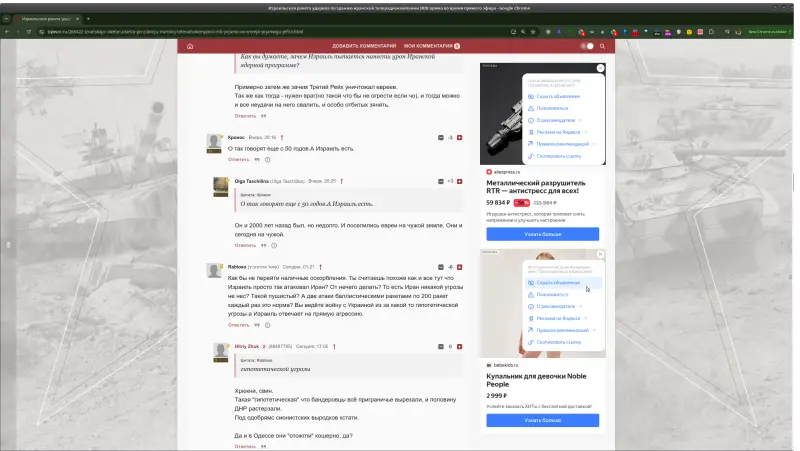Image resolution: width=800 pixels, height=451 pixels.
Task: Click the info icon under Rabiosa's comment
Action: click(268, 324)
